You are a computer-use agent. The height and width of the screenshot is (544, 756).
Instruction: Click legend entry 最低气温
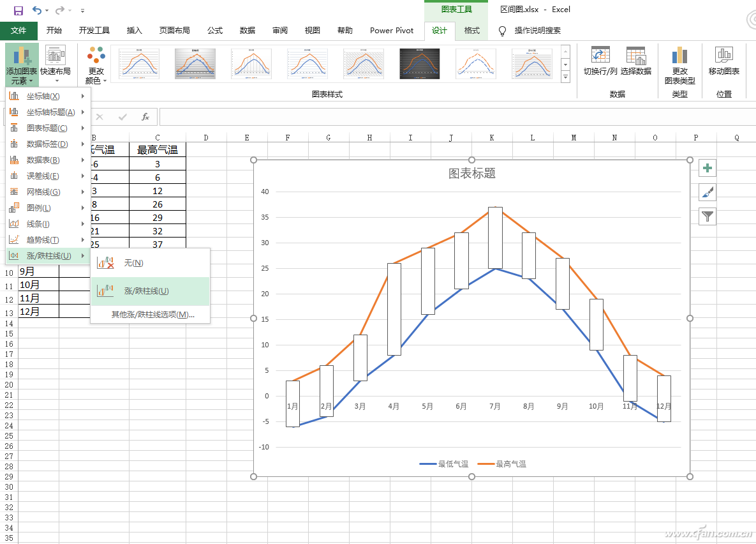pyautogui.click(x=444, y=464)
